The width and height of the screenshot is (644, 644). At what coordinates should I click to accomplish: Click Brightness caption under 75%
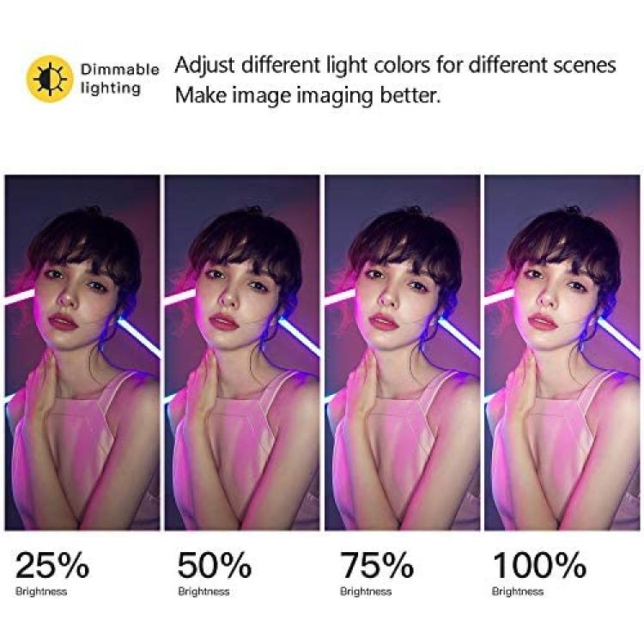tap(366, 592)
